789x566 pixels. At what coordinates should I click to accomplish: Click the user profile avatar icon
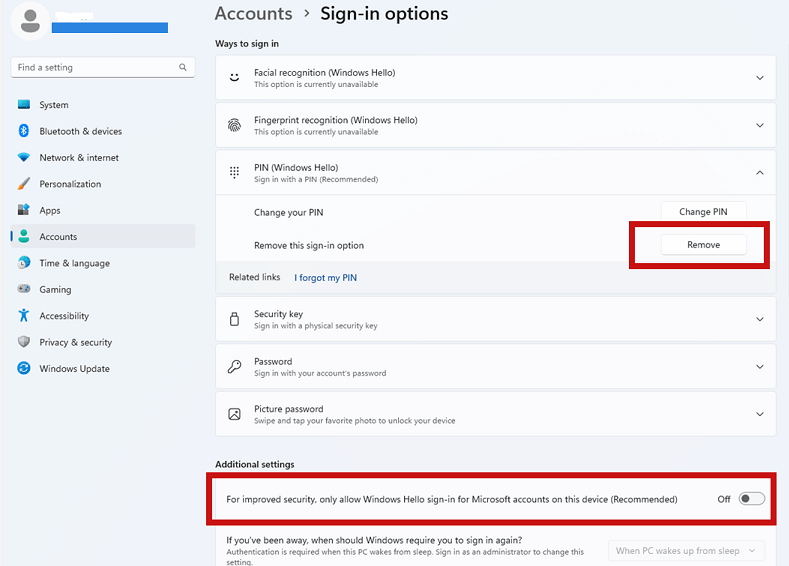click(30, 22)
